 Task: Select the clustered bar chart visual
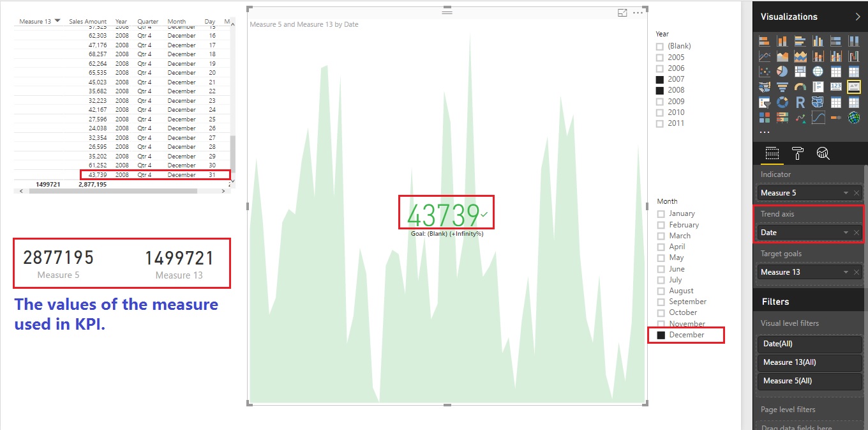coord(800,41)
